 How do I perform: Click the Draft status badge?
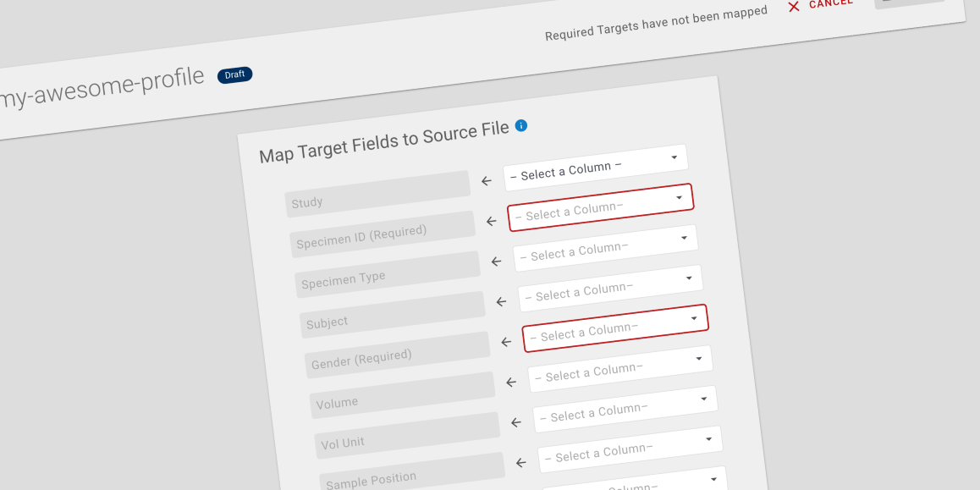tap(235, 75)
